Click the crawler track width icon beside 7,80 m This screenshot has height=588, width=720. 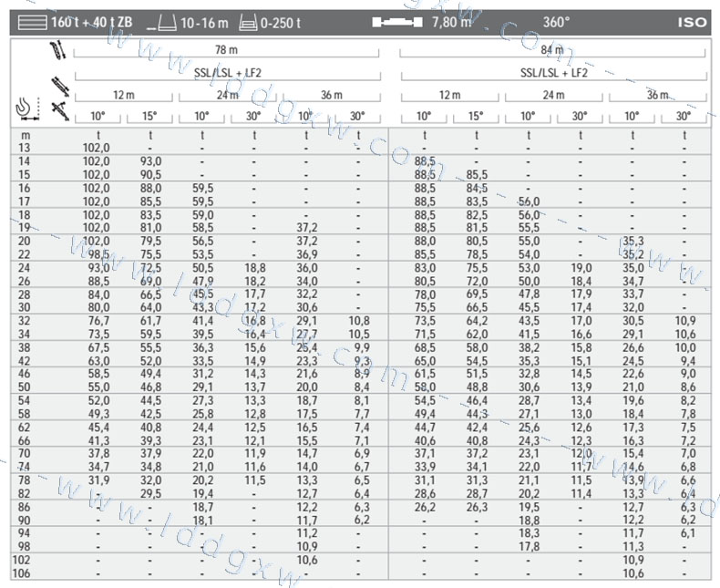[x=397, y=22]
